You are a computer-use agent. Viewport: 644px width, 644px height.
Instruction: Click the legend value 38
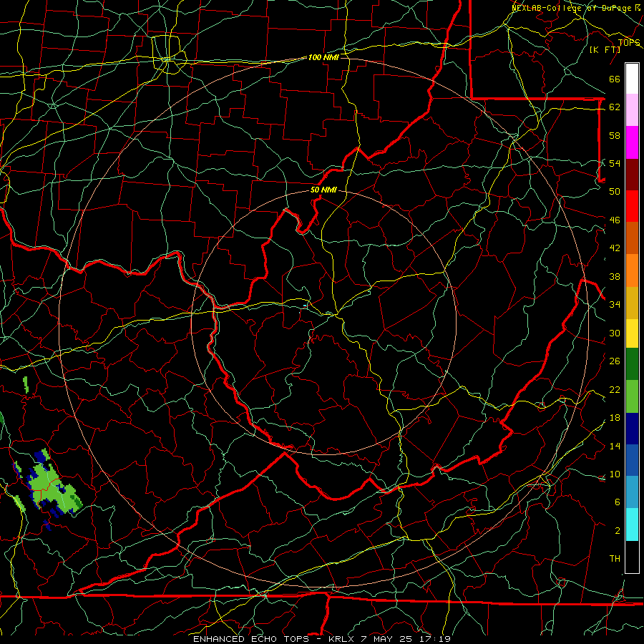tap(615, 277)
